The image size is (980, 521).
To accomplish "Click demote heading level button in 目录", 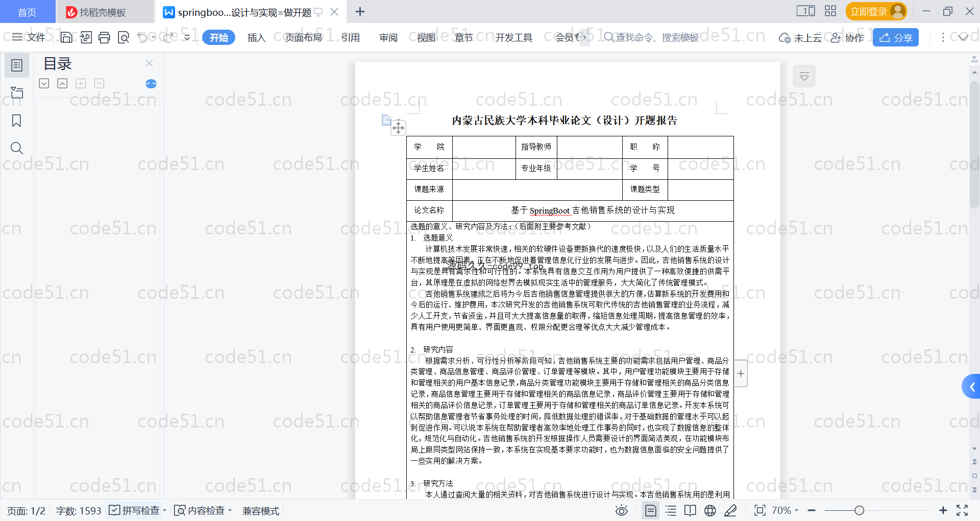I will coord(99,83).
